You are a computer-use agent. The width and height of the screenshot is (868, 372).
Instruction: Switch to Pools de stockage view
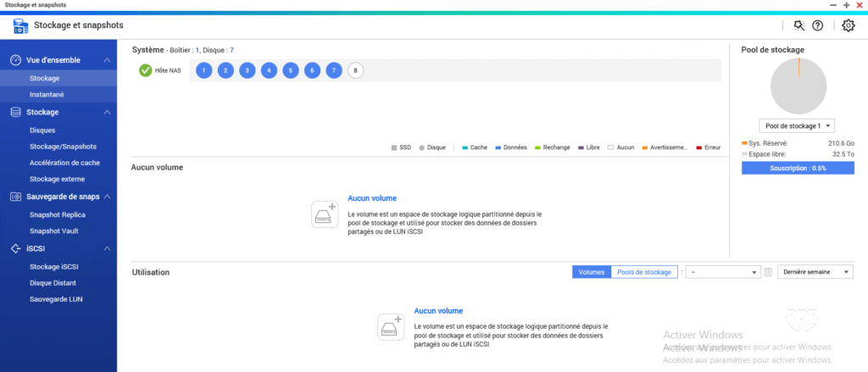[x=645, y=272]
